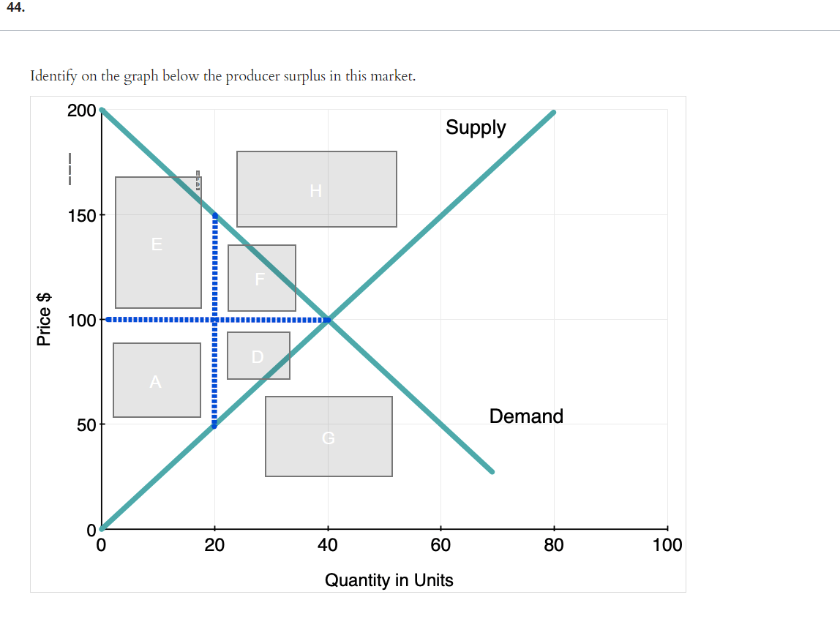
Task: Click the Supply curve label
Action: [476, 127]
